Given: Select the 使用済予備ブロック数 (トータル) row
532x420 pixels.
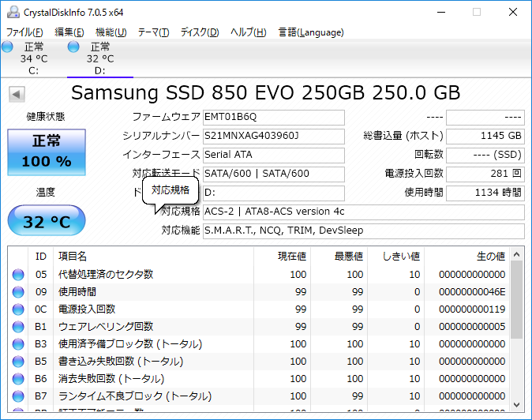Looking at the screenshot, I should [x=258, y=344].
